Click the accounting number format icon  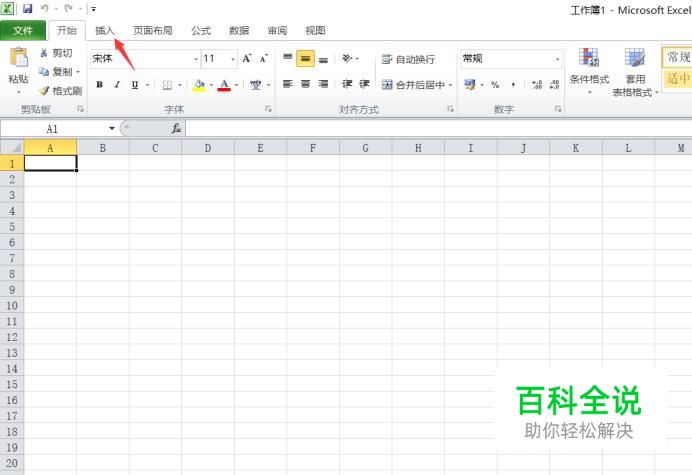click(x=470, y=84)
